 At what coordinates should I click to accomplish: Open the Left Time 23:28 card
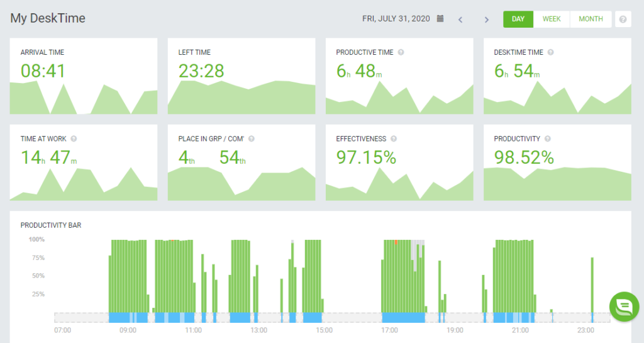tap(241, 76)
